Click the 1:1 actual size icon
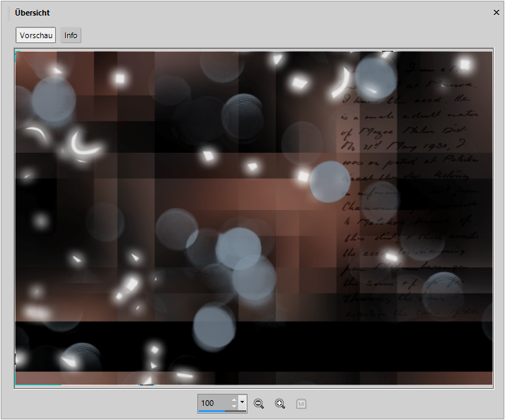This screenshot has width=505, height=420. pyautogui.click(x=301, y=404)
